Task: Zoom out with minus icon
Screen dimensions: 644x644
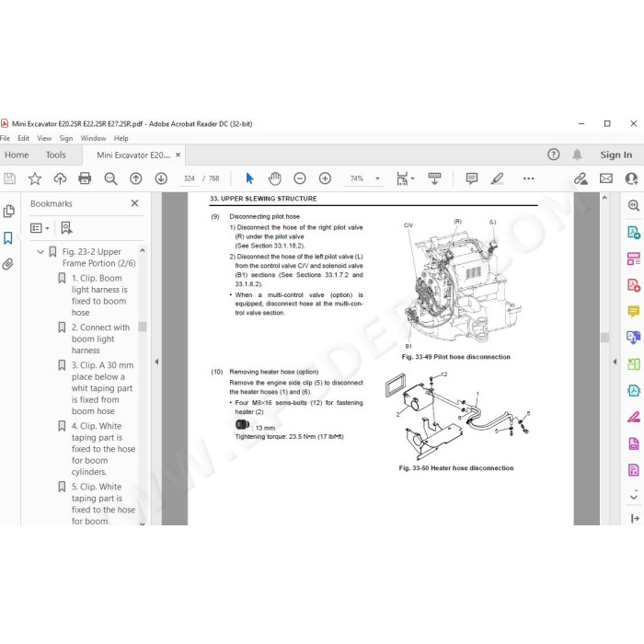Action: [x=300, y=178]
